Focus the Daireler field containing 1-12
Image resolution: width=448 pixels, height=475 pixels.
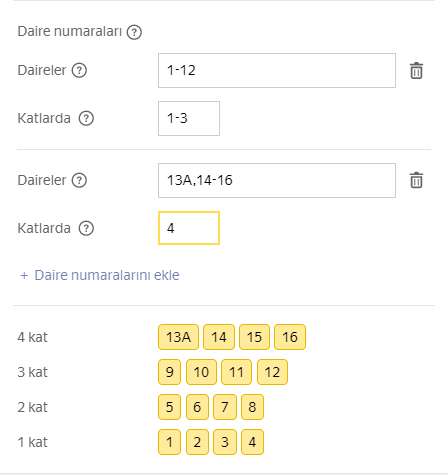tap(277, 70)
